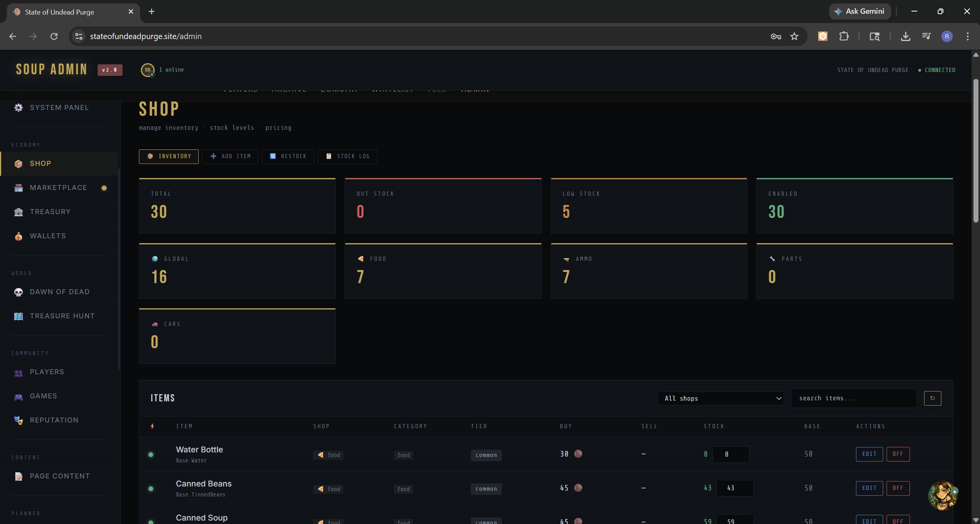Image resolution: width=980 pixels, height=524 pixels.
Task: Edit the Water Bottle item
Action: point(869,454)
